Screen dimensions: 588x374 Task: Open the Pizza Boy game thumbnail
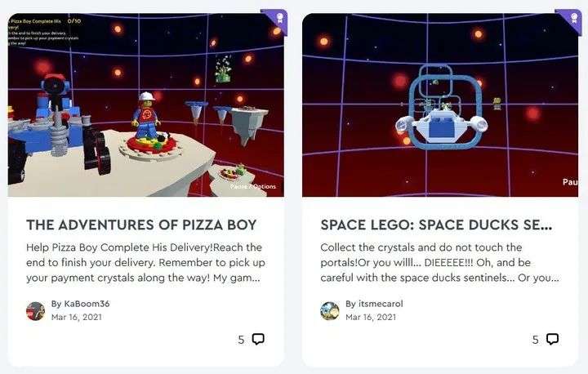pos(146,105)
